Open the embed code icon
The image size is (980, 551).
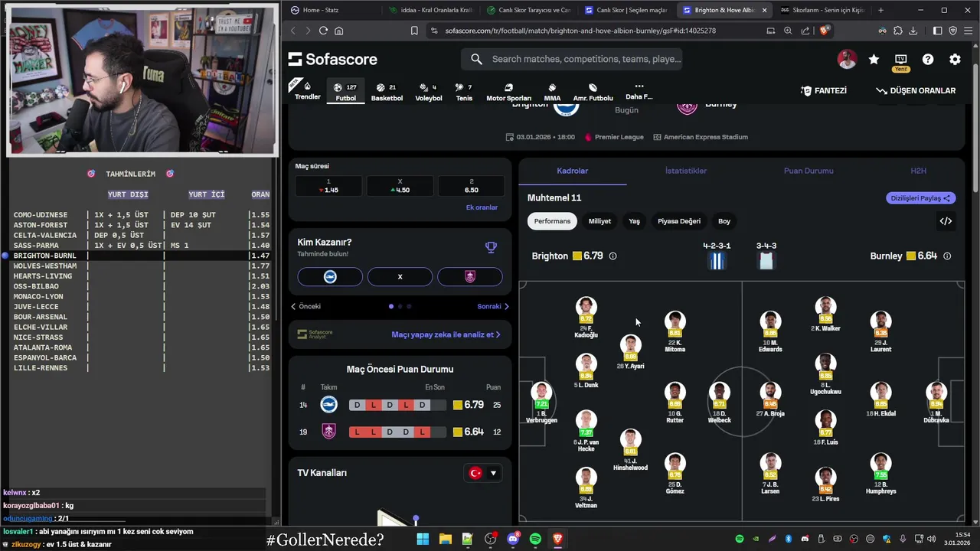pyautogui.click(x=946, y=221)
